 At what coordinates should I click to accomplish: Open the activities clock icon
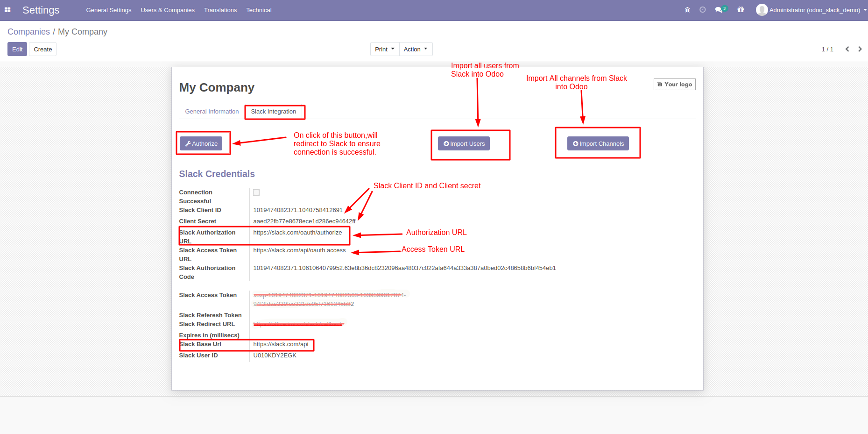(703, 10)
